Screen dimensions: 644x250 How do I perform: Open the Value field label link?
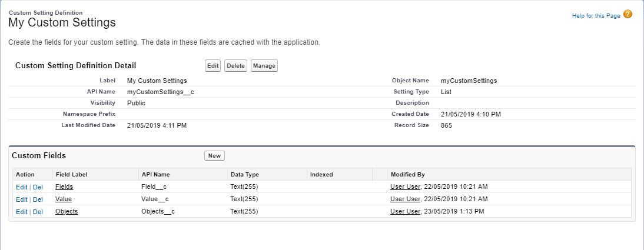pyautogui.click(x=64, y=199)
